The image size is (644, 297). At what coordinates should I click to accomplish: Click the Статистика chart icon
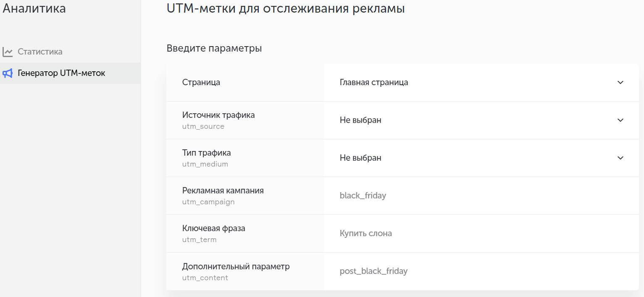click(8, 52)
